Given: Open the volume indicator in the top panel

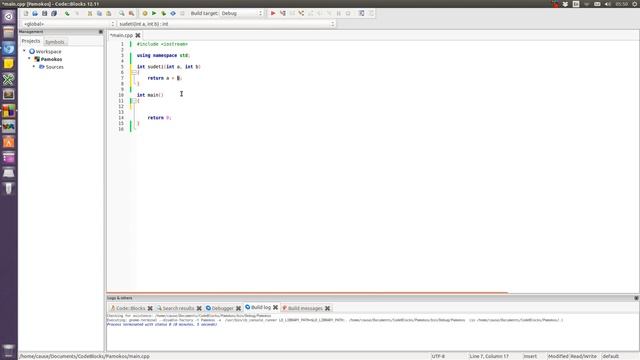Looking at the screenshot, I should (608, 4).
